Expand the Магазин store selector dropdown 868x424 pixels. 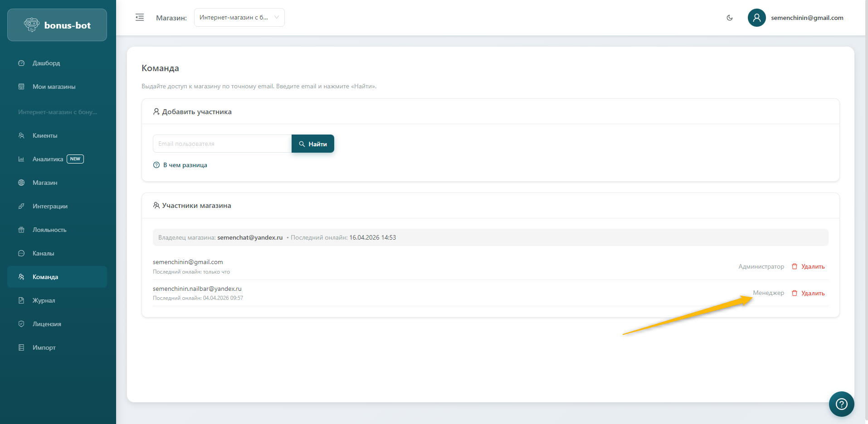click(239, 18)
